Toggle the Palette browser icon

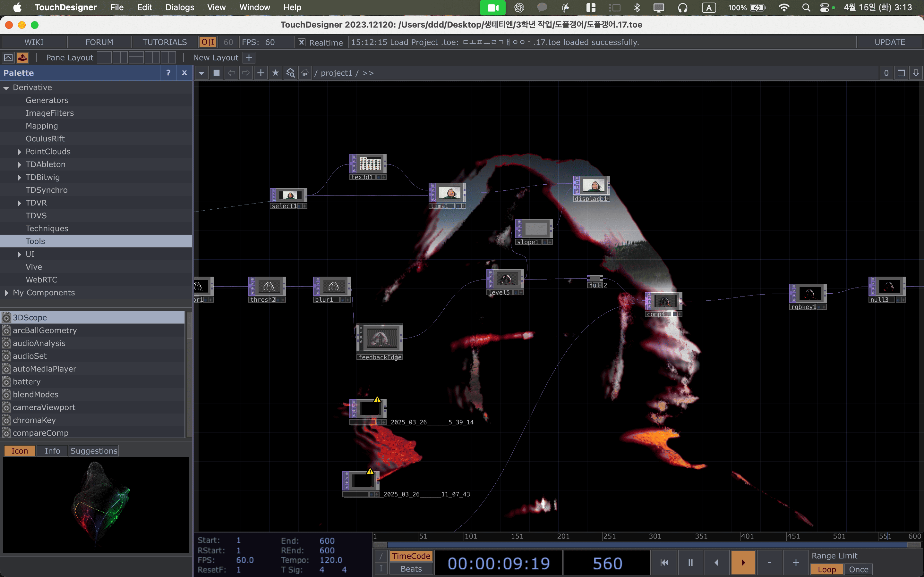tap(22, 58)
